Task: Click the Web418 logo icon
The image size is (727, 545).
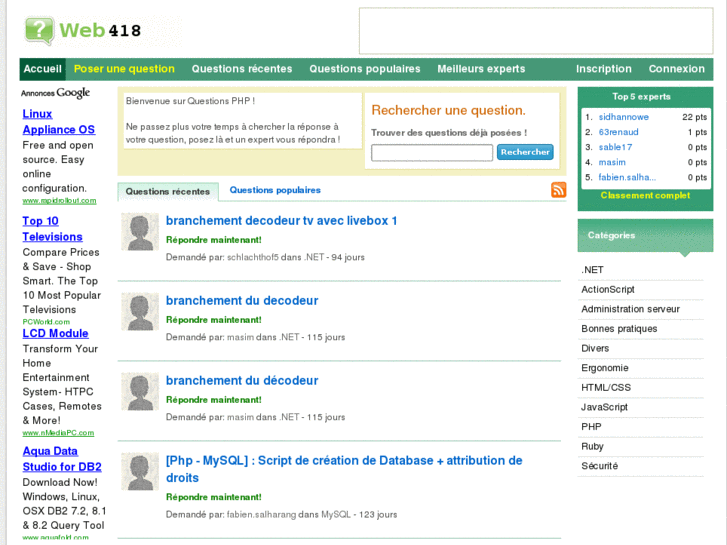Action: 39,31
